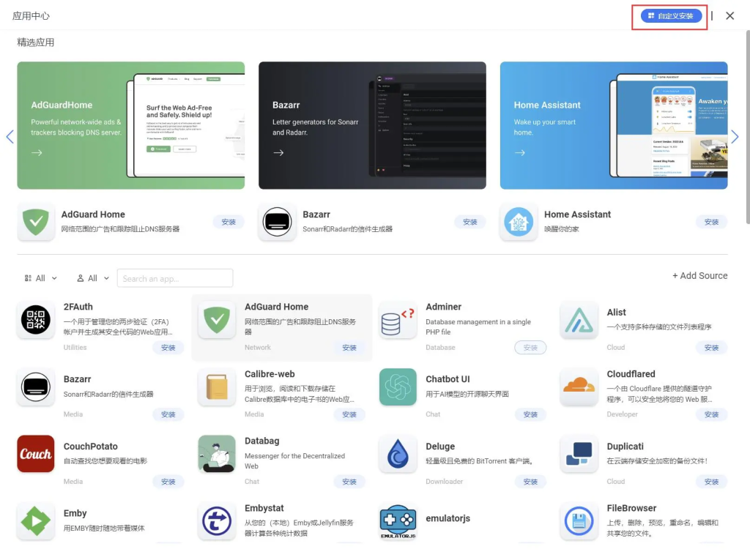This screenshot has height=560, width=750.
Task: Click the FileBrowser app title
Action: click(631, 508)
